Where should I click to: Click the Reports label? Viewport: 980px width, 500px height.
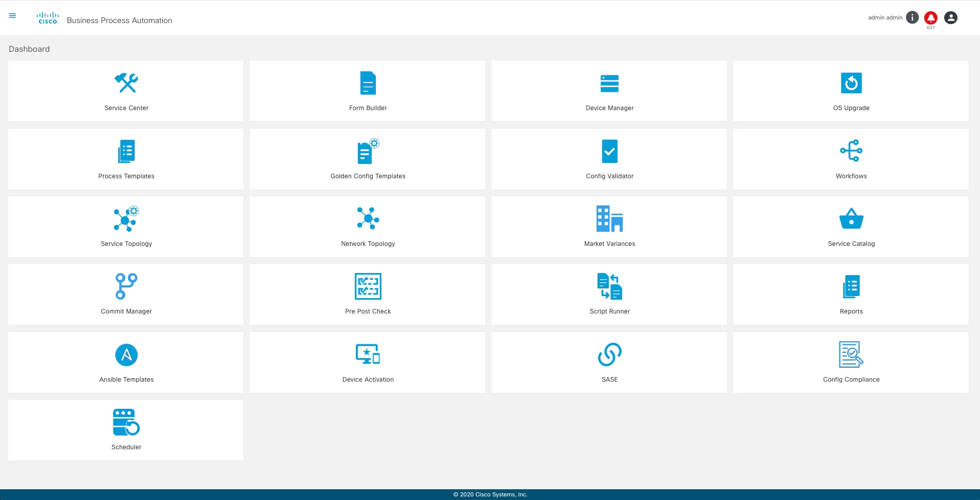click(x=851, y=311)
